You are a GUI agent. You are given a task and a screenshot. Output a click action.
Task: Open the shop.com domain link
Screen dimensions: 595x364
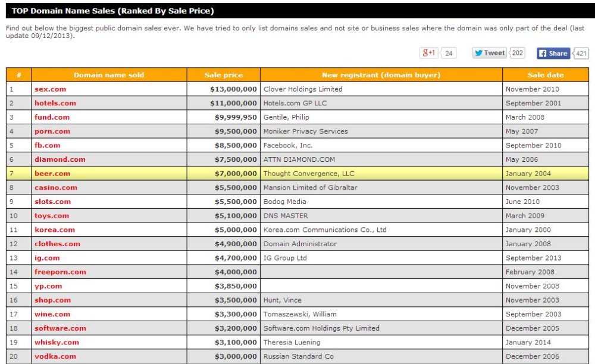click(x=52, y=300)
